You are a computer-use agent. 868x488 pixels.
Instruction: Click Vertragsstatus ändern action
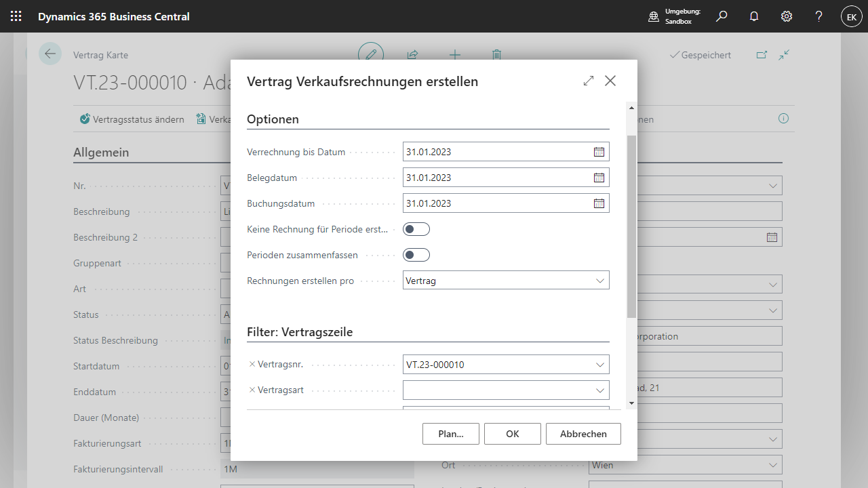[x=132, y=119]
